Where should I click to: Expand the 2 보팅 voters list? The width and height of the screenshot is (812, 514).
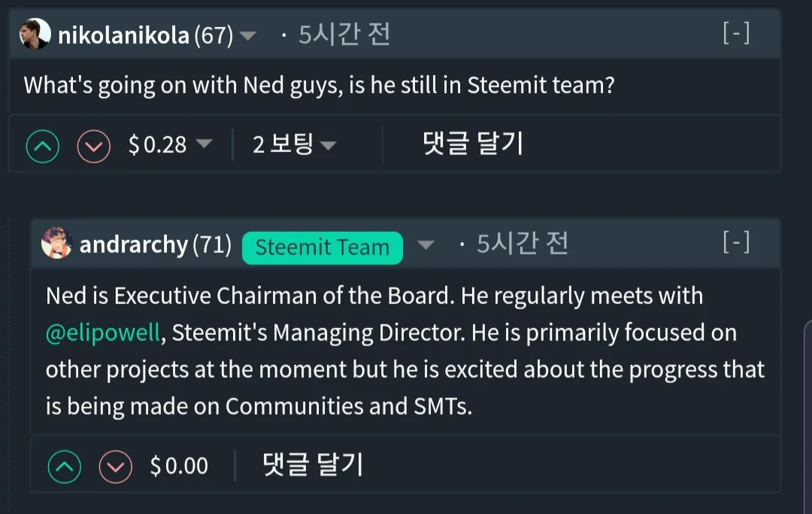(328, 144)
